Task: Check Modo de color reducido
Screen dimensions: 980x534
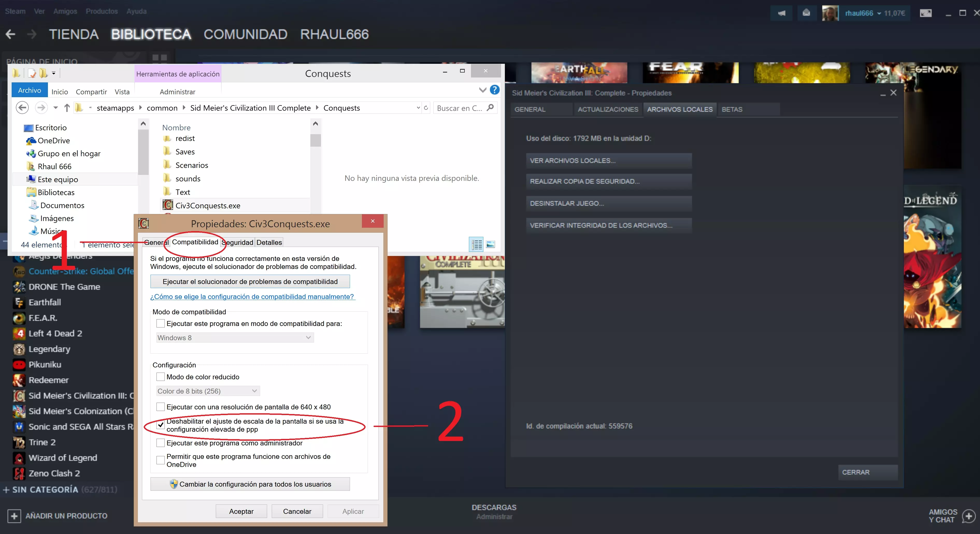Action: coord(161,377)
